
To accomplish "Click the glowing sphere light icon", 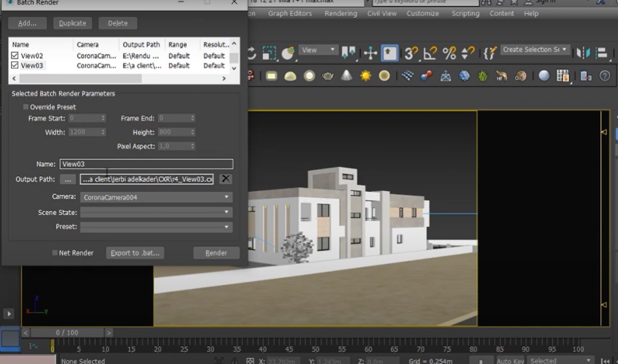I will coord(310,76).
